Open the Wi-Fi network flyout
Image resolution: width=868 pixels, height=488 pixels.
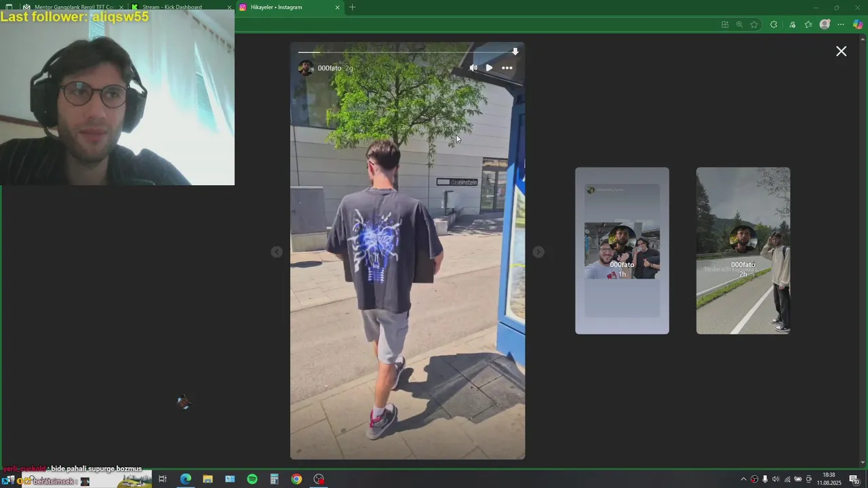pyautogui.click(x=787, y=479)
